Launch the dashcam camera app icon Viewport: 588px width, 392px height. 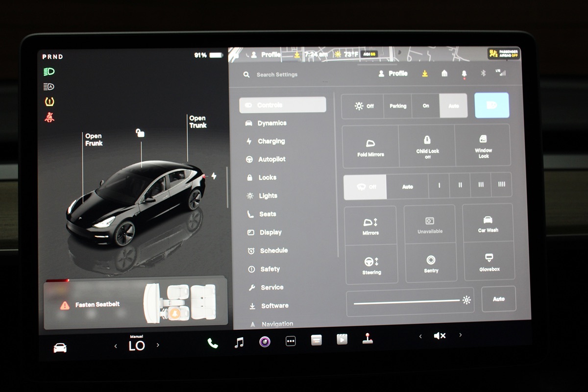(x=265, y=342)
